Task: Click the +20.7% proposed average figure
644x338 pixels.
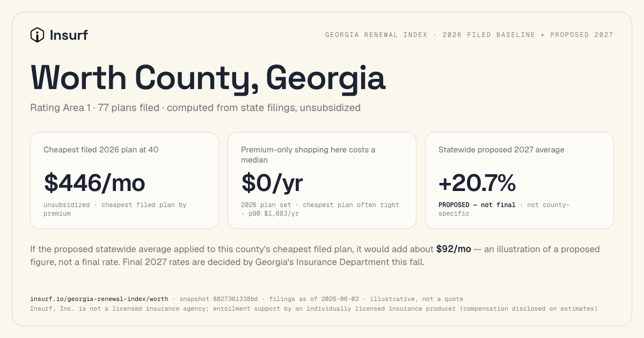Action: point(477,183)
